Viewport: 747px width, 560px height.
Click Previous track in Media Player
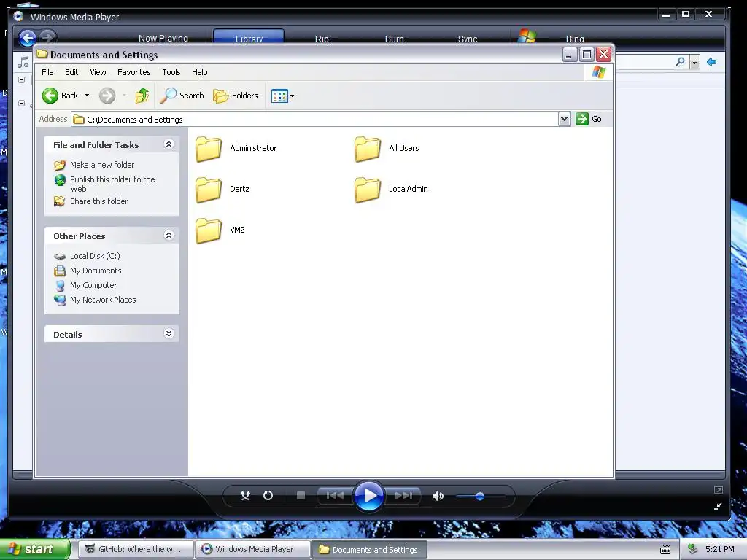pos(335,496)
